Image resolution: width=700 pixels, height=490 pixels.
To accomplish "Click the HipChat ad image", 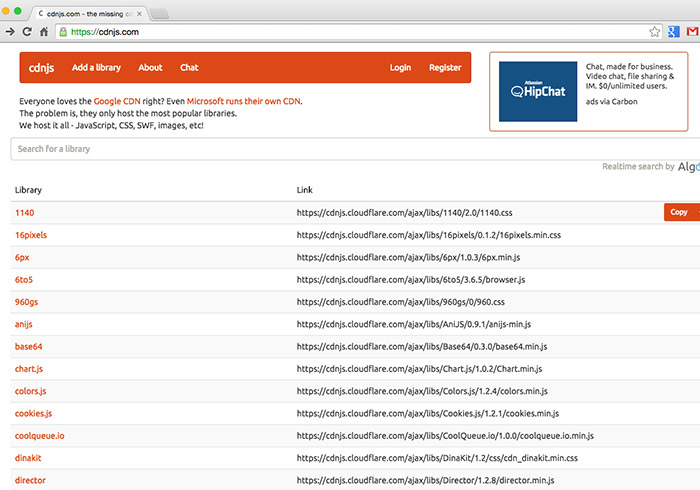I will tap(538, 91).
